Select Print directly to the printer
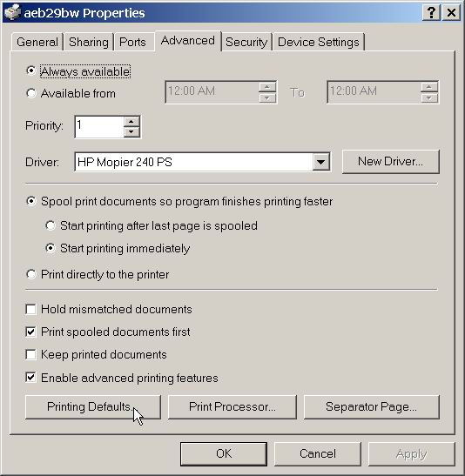 (31, 274)
